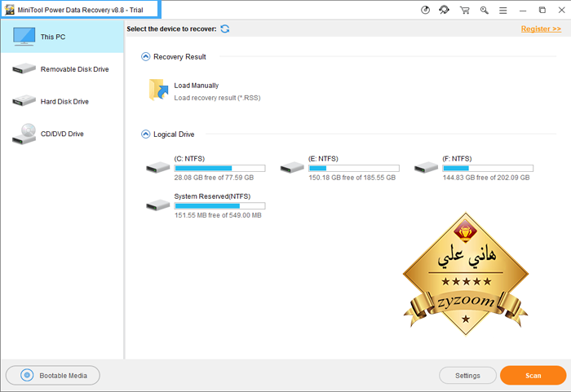The height and width of the screenshot is (392, 571).
Task: Open support via the headset icon
Action: point(445,10)
